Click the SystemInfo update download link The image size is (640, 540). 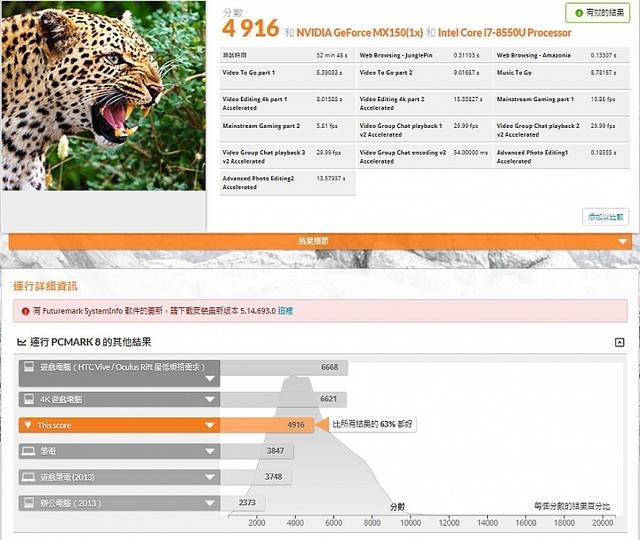[x=285, y=311]
